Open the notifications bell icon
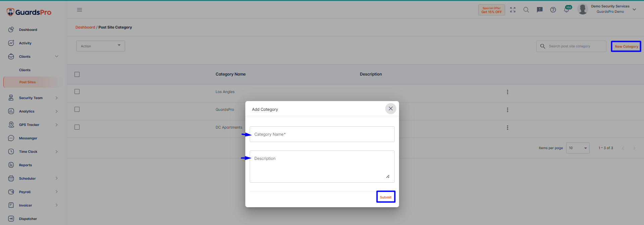Screen dimensions: 644x225 (x=566, y=9)
